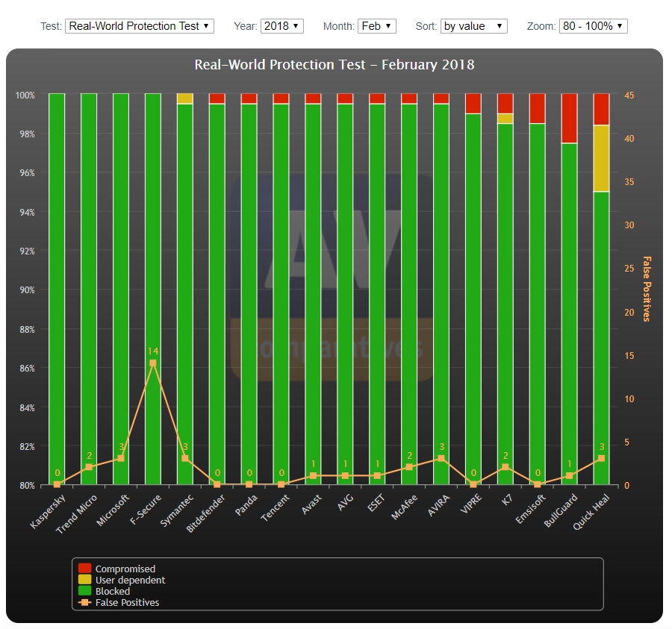Click the orange False Positives line marker in legend

(x=85, y=602)
